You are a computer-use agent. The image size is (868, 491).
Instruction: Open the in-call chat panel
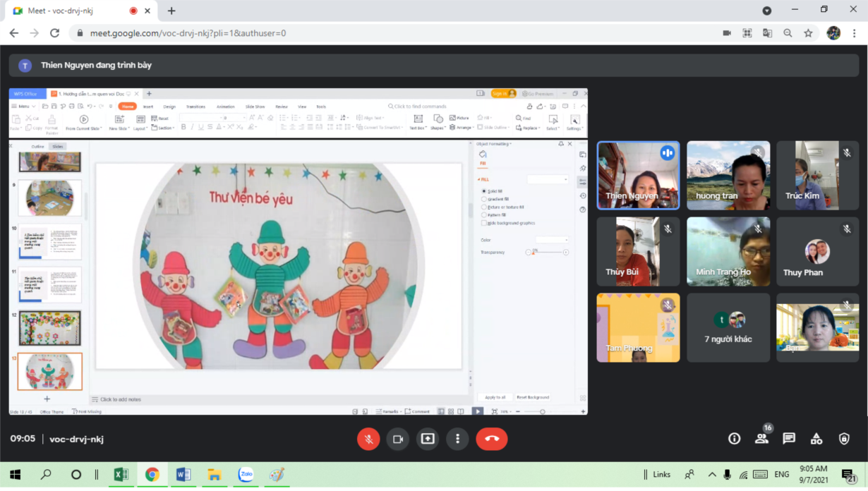(789, 439)
